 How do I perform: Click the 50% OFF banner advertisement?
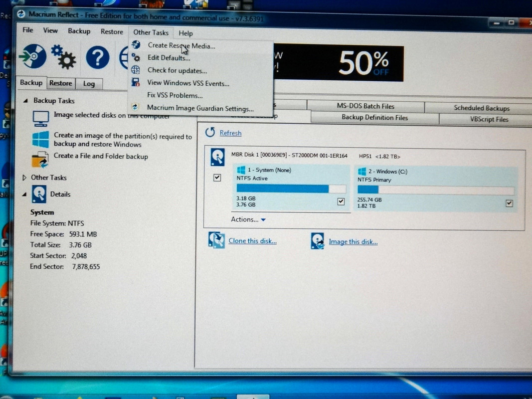tap(338, 62)
